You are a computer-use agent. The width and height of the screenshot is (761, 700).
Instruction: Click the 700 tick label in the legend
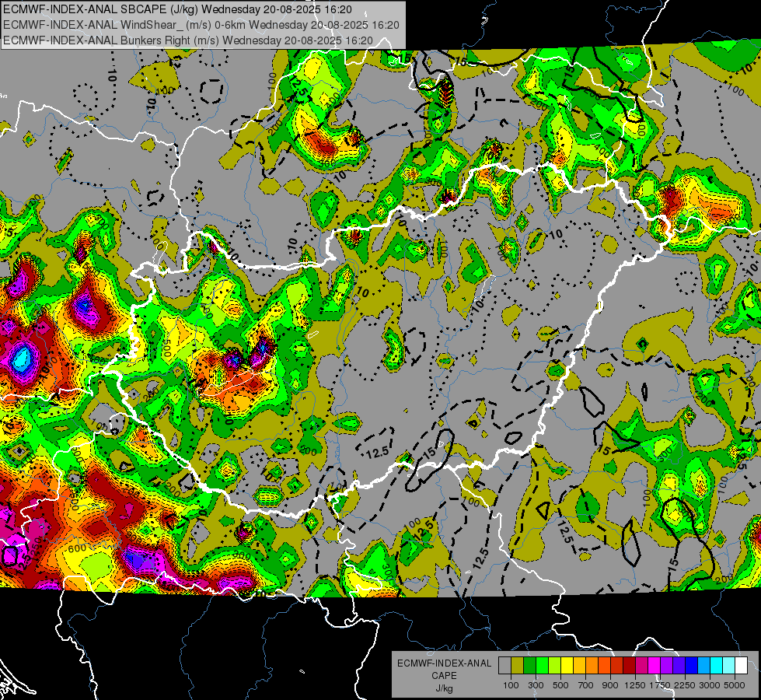click(586, 685)
